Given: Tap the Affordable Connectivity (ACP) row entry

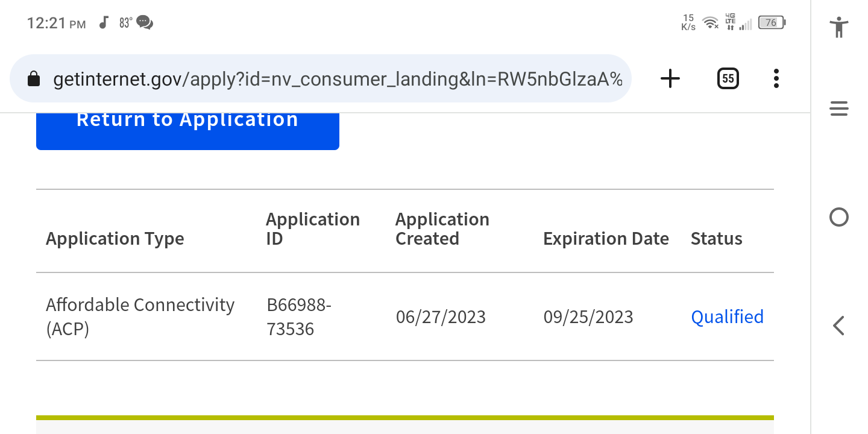Looking at the screenshot, I should click(x=140, y=317).
